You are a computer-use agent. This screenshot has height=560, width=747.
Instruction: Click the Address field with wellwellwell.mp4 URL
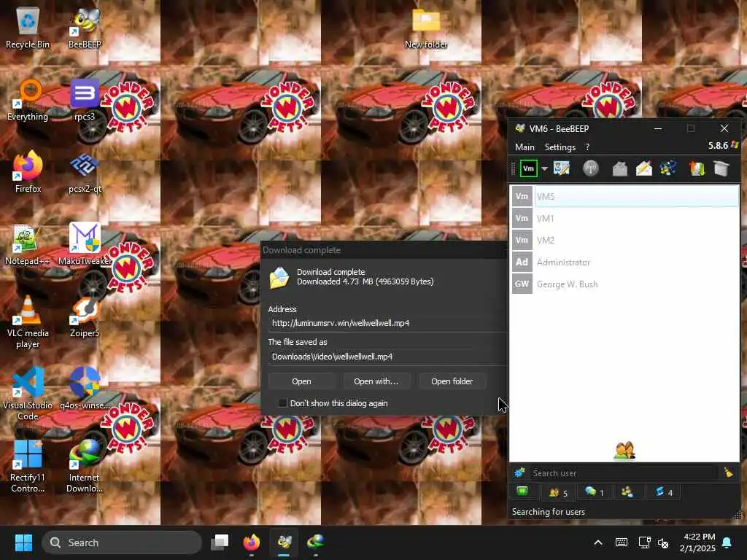click(388, 323)
